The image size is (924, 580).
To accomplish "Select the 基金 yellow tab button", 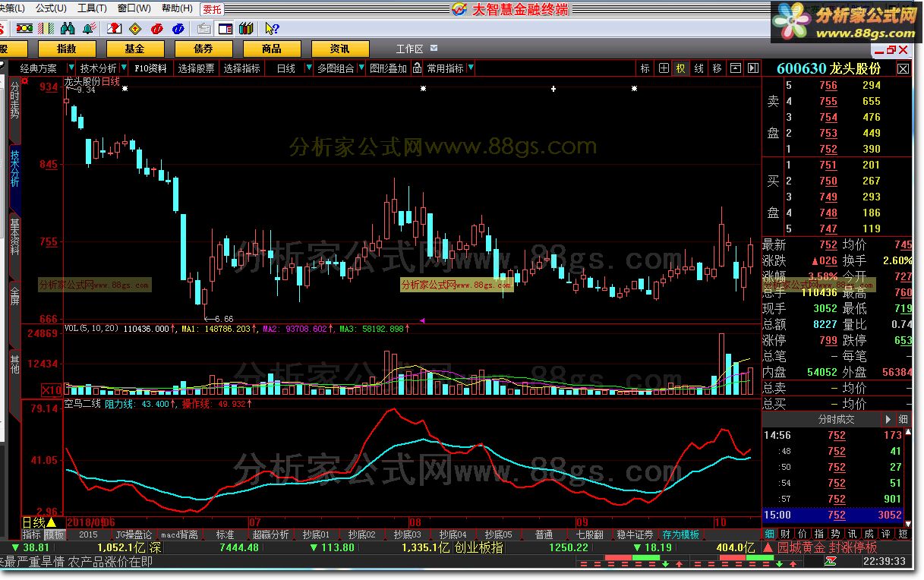I will (x=134, y=49).
